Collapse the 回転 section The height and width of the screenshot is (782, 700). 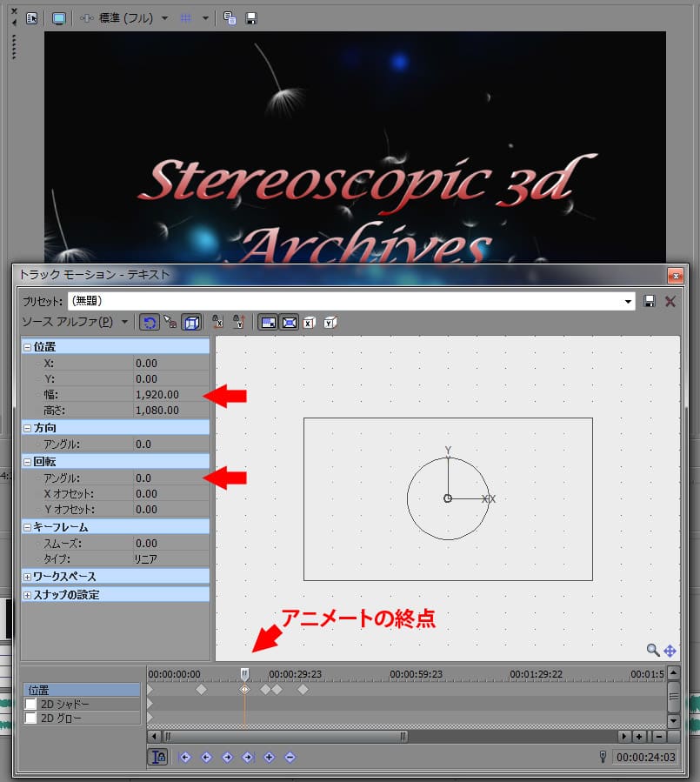(x=28, y=461)
